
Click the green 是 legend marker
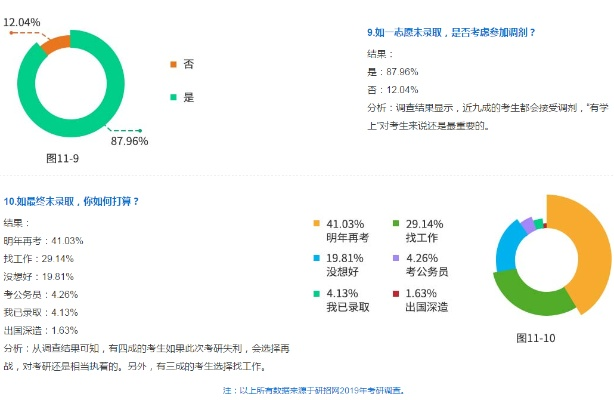pos(173,97)
